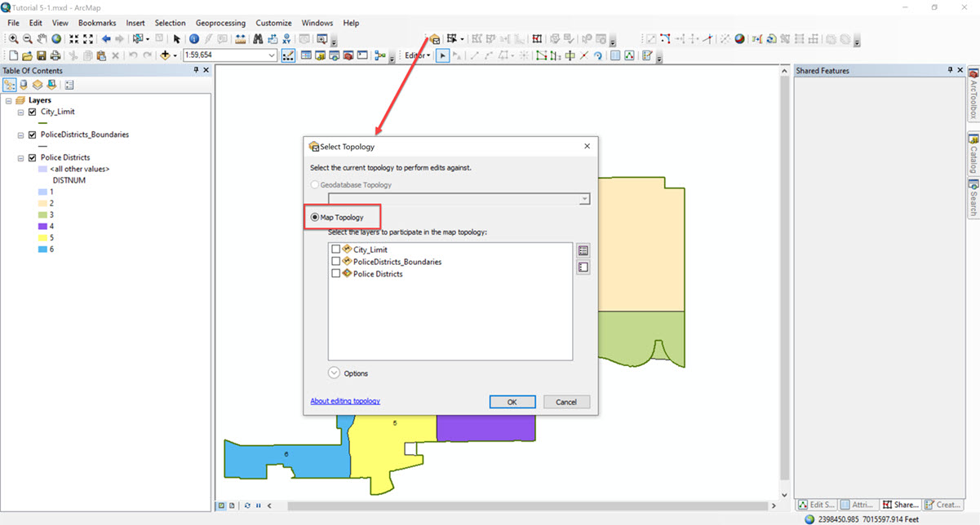Open the Insert menu
The height and width of the screenshot is (525, 980).
tap(135, 23)
